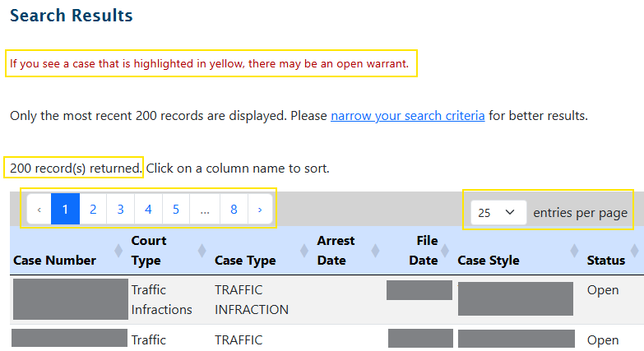The height and width of the screenshot is (351, 644).
Task: Click the sort arrows beside File Date
Action: click(x=445, y=251)
